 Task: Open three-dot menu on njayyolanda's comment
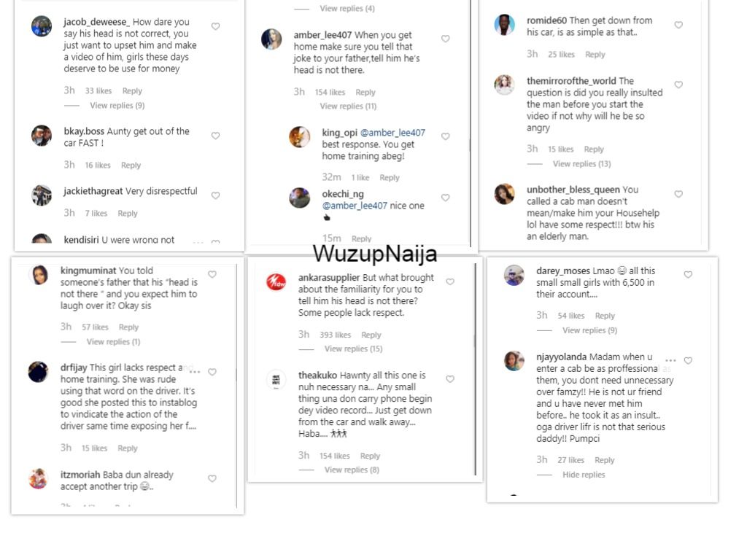pyautogui.click(x=670, y=361)
